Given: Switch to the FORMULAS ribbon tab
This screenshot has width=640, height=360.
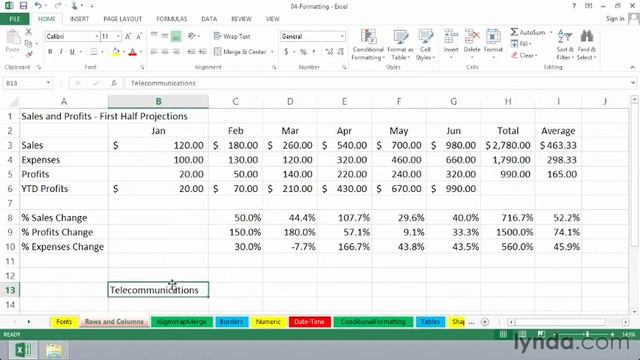Looking at the screenshot, I should coord(171,19).
